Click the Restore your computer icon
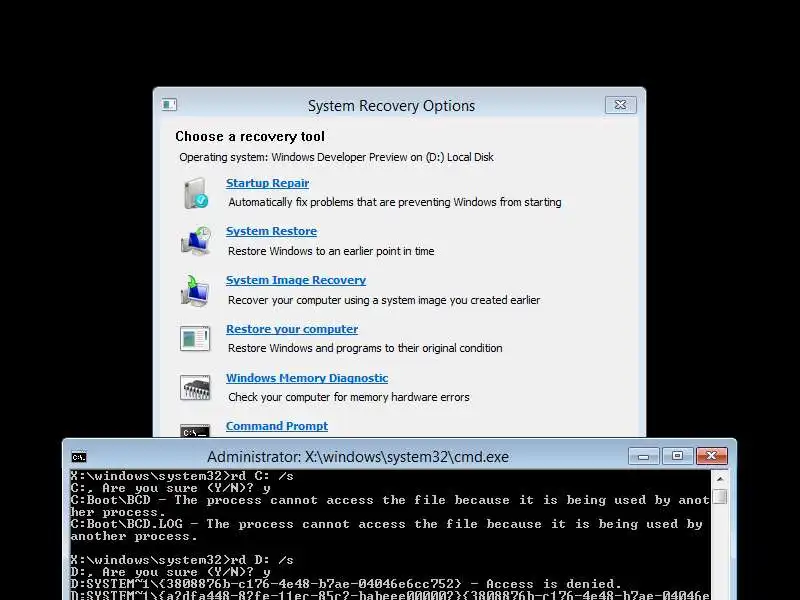The height and width of the screenshot is (600, 800). coord(195,338)
